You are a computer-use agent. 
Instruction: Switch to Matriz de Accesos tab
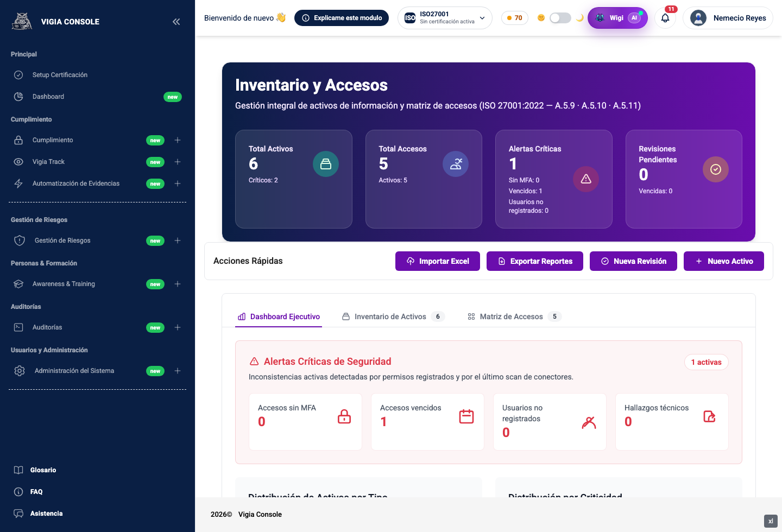click(x=514, y=316)
